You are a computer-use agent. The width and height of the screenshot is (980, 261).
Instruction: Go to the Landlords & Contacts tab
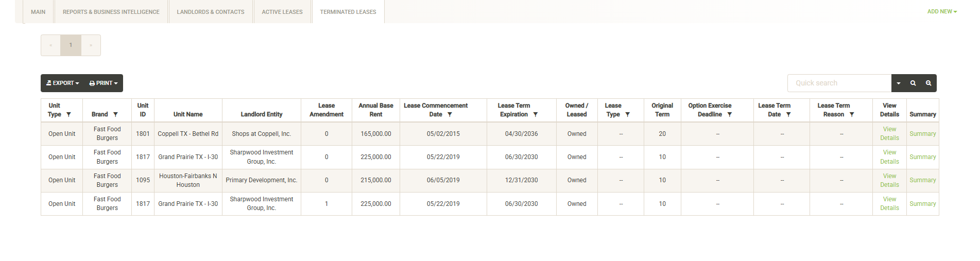click(x=211, y=12)
